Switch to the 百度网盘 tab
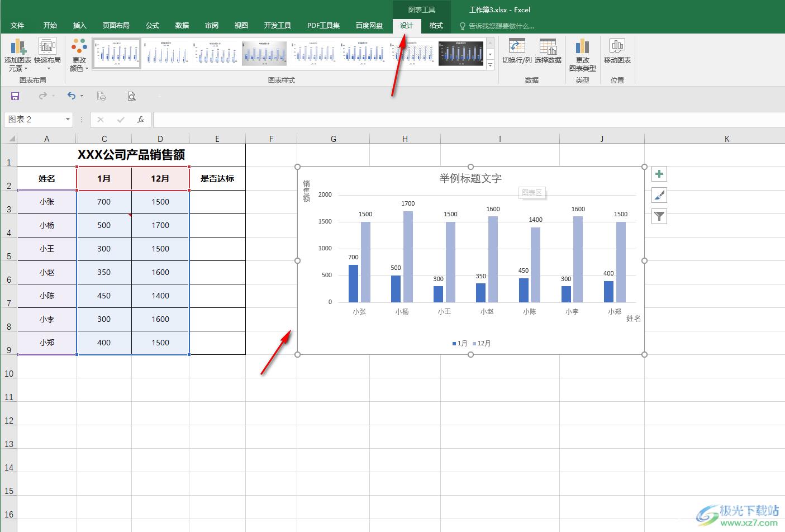The image size is (785, 532). 369,26
